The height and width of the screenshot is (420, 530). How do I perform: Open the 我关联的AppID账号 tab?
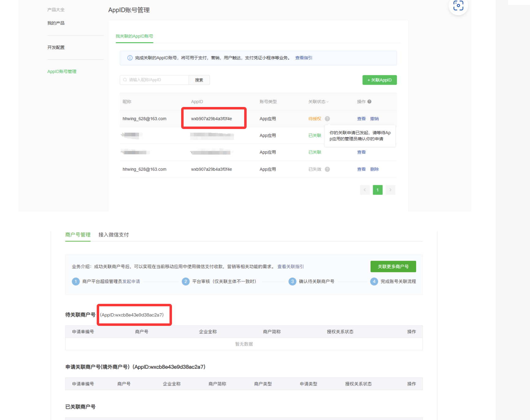point(134,36)
